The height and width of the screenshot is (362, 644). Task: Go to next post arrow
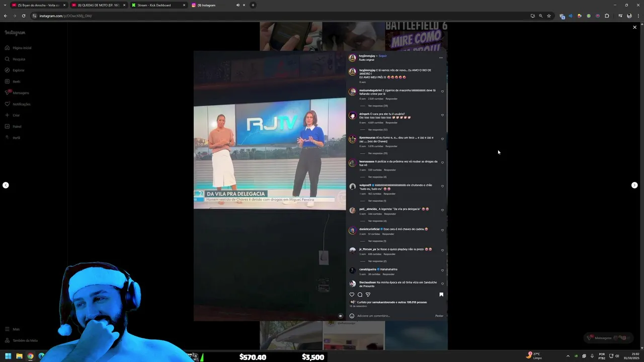(634, 185)
